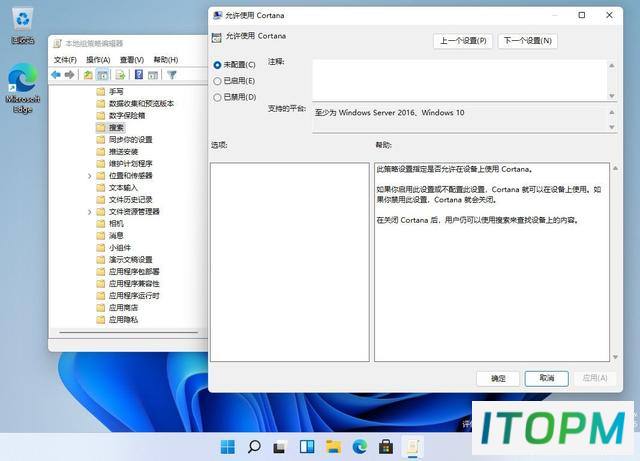640x461 pixels.
Task: Click the 取消 button
Action: click(547, 378)
